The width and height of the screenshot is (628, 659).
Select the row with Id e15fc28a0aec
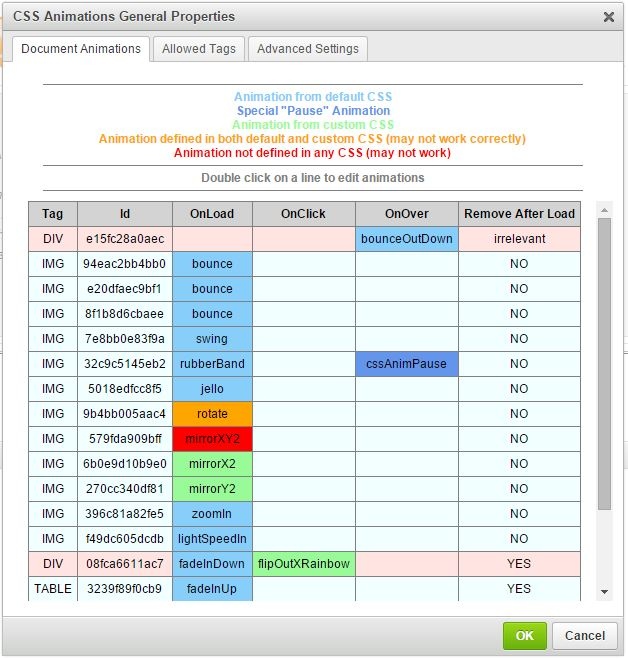coord(125,239)
